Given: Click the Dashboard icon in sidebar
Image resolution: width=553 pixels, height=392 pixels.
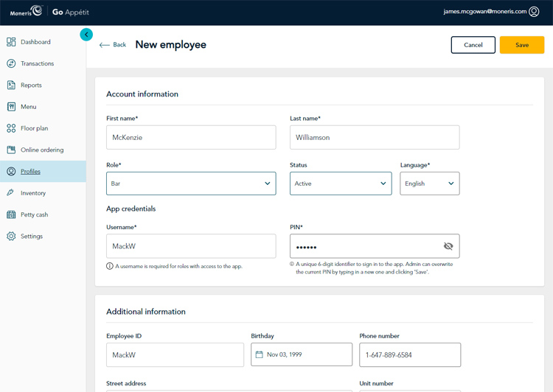Looking at the screenshot, I should pyautogui.click(x=11, y=42).
